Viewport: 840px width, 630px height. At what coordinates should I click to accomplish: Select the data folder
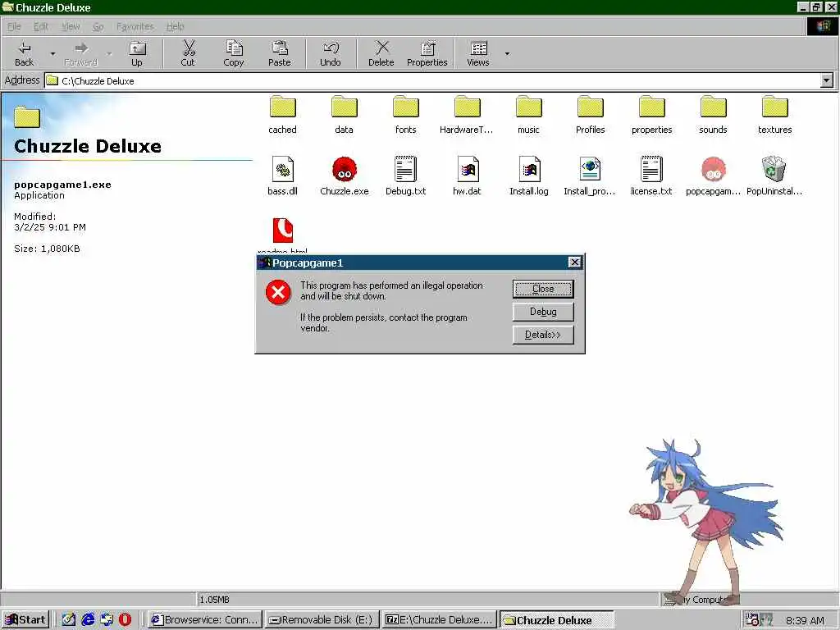point(344,115)
